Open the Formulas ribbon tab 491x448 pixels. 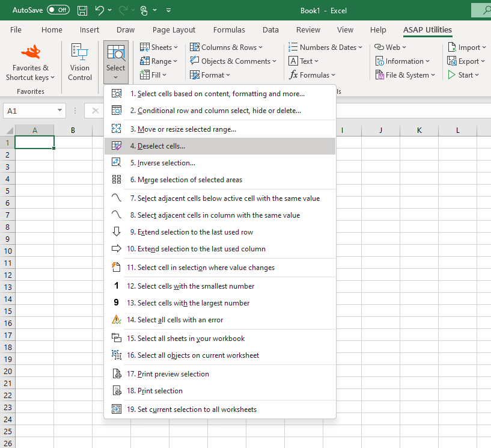(x=229, y=30)
